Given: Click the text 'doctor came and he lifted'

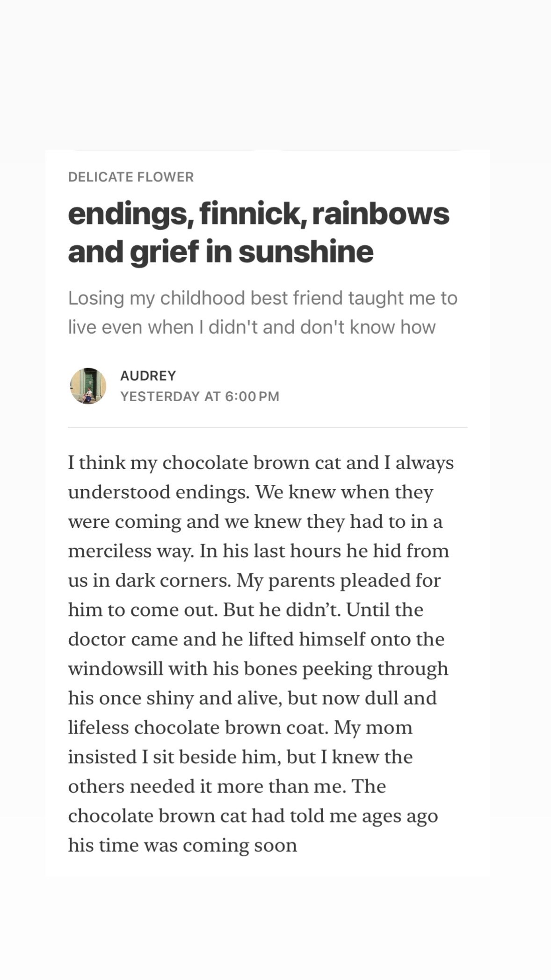Looking at the screenshot, I should pos(181,640).
